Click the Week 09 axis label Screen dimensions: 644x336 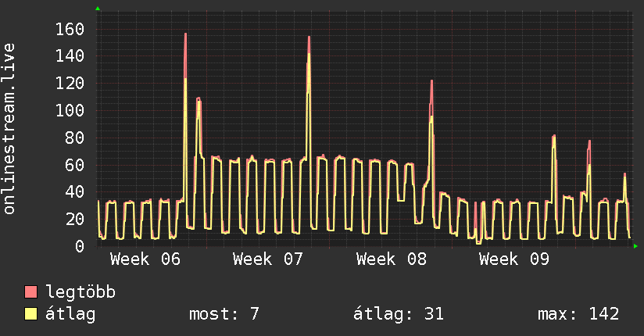pos(513,259)
